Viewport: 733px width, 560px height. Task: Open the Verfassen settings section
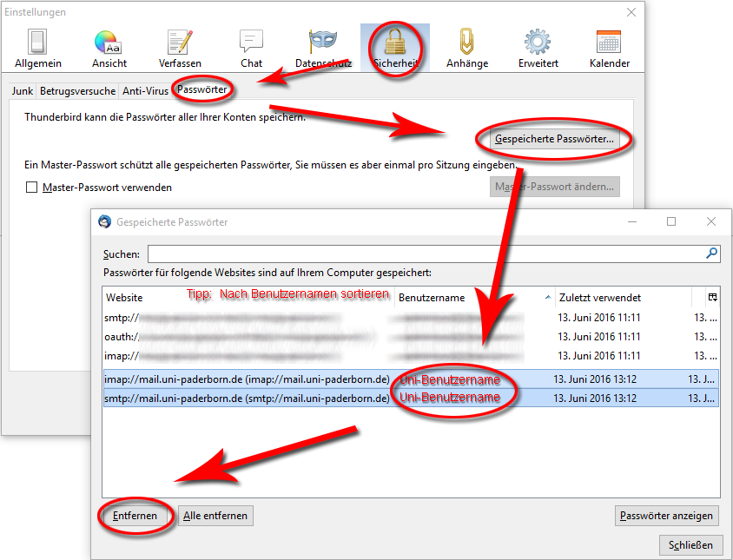[x=180, y=48]
